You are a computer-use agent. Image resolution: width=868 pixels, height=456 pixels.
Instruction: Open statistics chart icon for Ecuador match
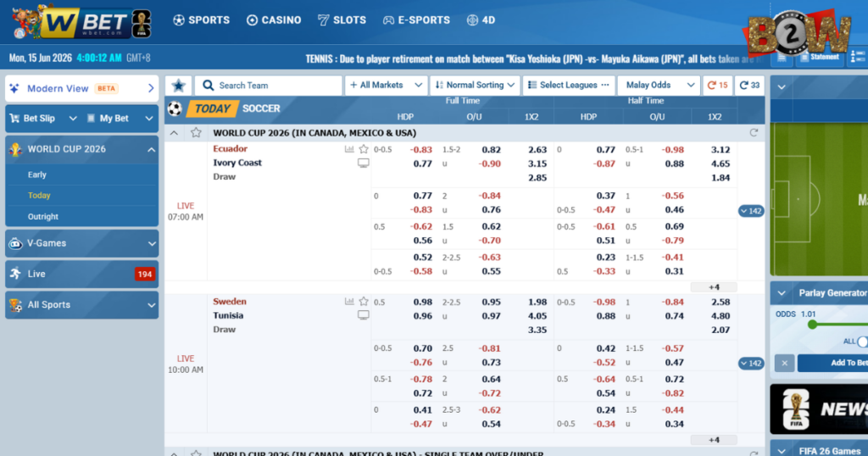click(x=349, y=149)
